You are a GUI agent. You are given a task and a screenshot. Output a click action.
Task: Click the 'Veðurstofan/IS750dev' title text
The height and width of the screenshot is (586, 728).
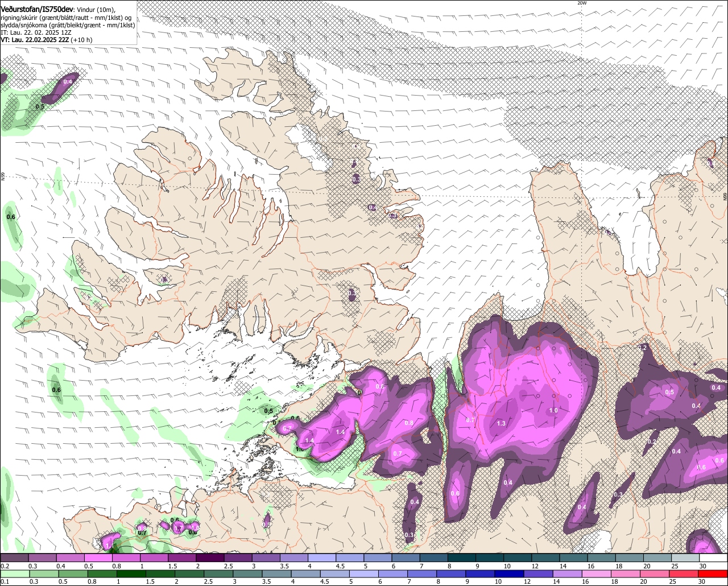point(37,9)
